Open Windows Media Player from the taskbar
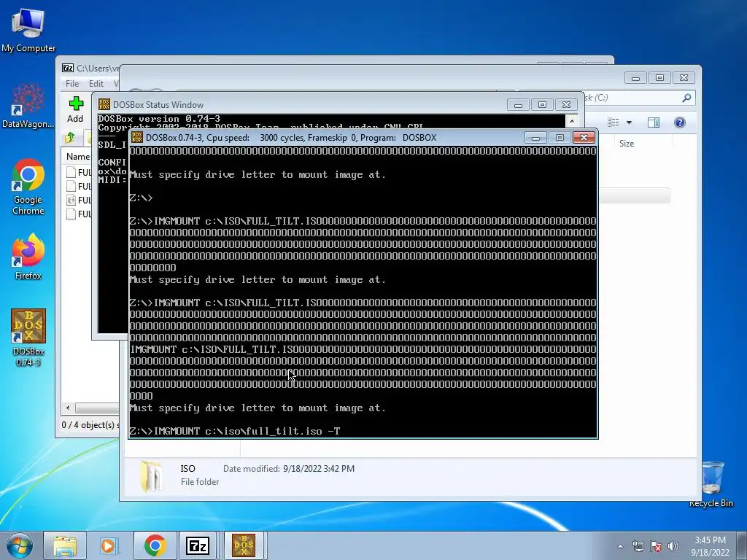747x560 pixels. pyautogui.click(x=108, y=545)
